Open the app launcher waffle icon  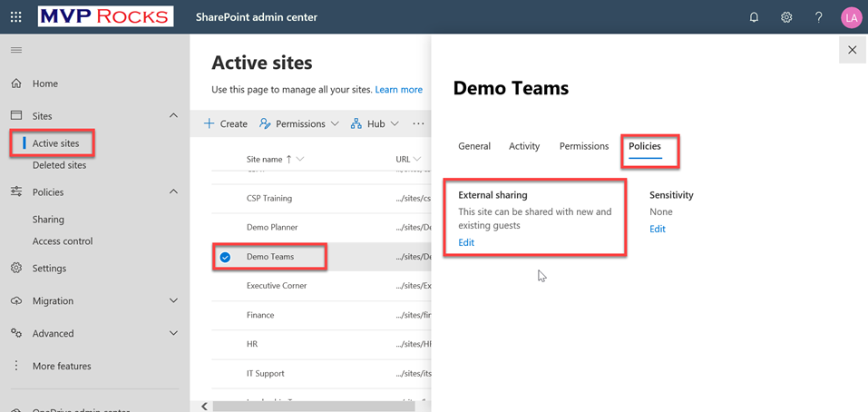pos(16,17)
